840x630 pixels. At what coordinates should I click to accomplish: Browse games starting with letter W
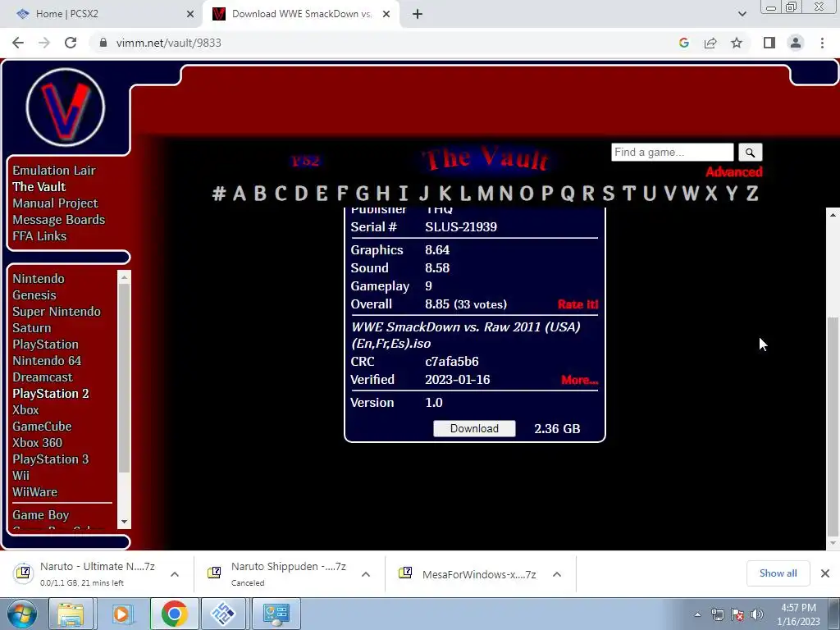[690, 193]
